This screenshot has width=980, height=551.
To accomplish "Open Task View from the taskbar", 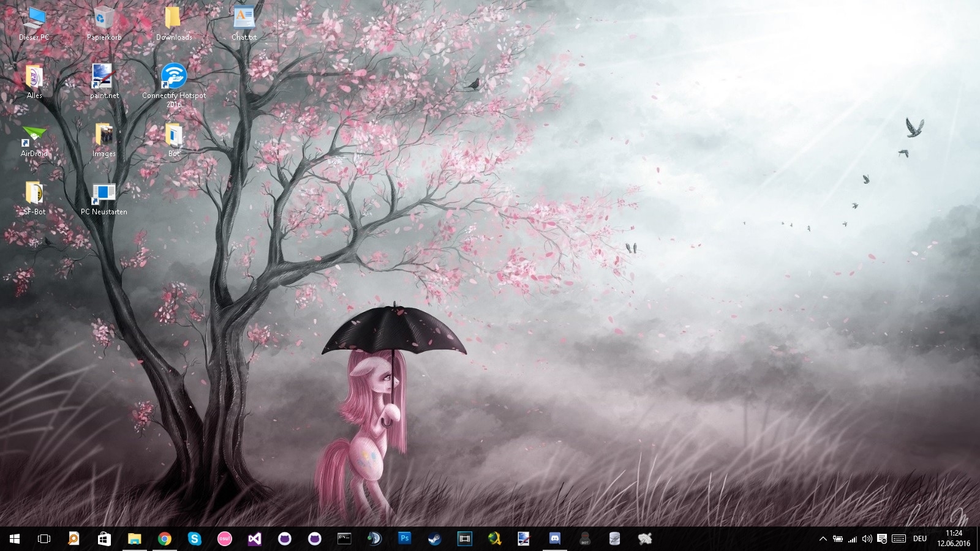I will [44, 539].
